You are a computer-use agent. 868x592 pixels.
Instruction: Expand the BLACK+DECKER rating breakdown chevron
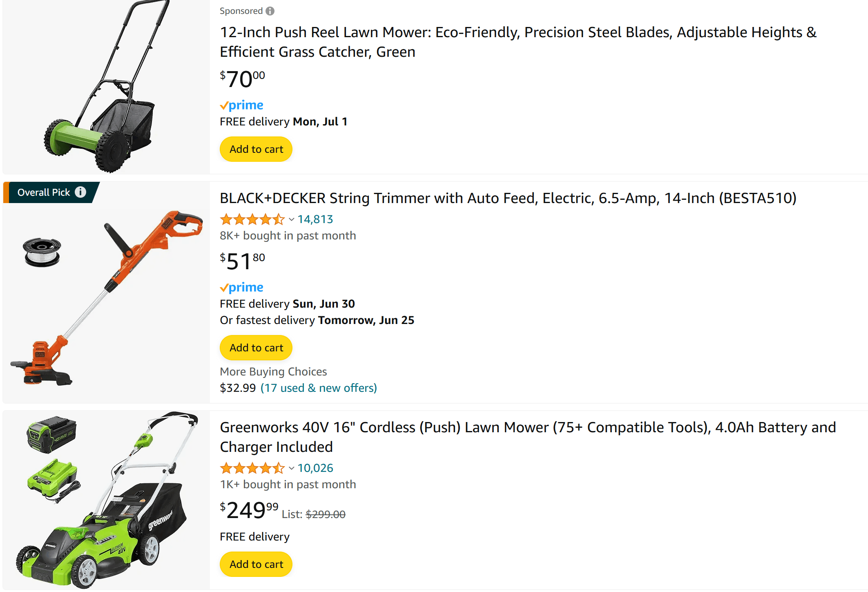pyautogui.click(x=291, y=220)
